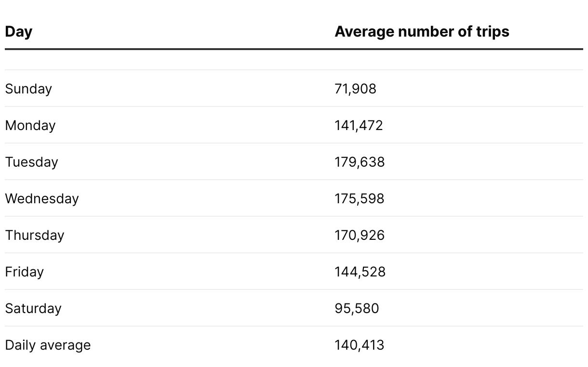Click Wednesday's trip value 175,598
Image resolution: width=588 pixels, height=367 pixels.
tap(360, 199)
